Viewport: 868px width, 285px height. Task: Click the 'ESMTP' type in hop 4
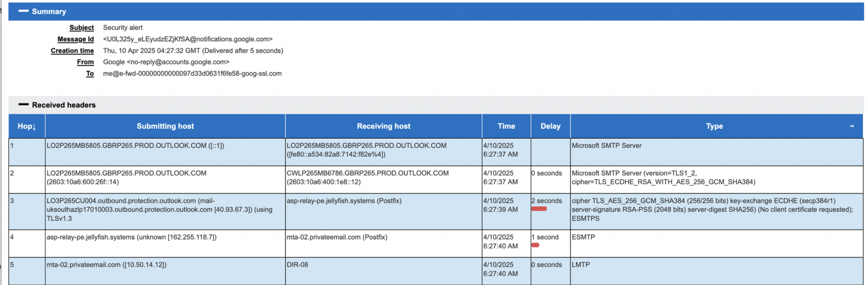coord(584,237)
